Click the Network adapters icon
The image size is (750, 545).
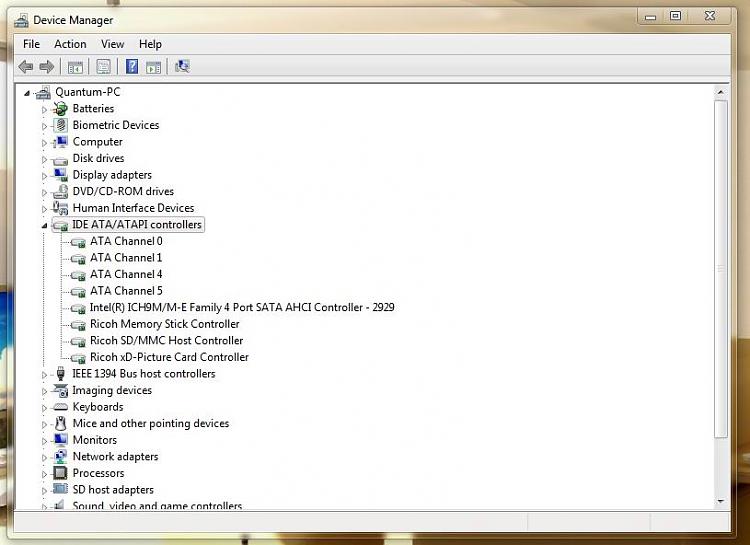pos(60,456)
